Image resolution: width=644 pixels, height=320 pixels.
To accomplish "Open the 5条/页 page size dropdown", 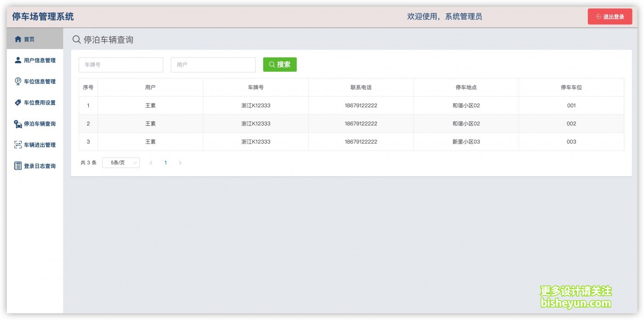I will point(121,163).
